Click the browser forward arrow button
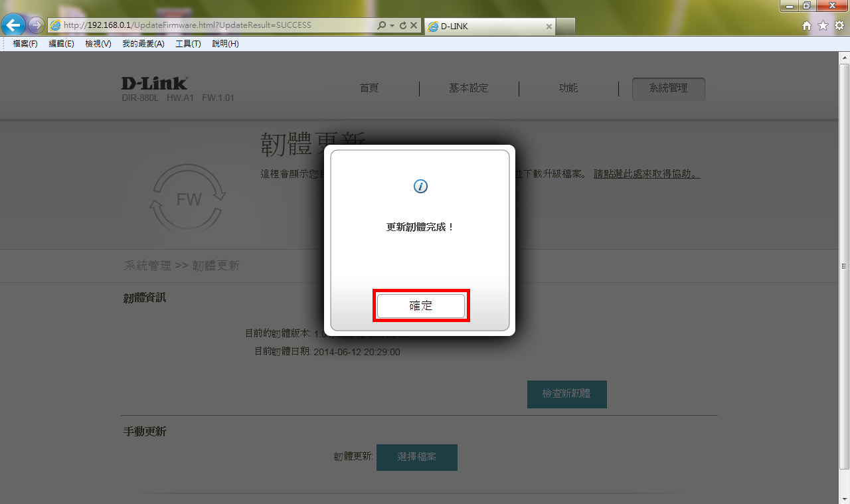This screenshot has width=850, height=504. point(36,26)
